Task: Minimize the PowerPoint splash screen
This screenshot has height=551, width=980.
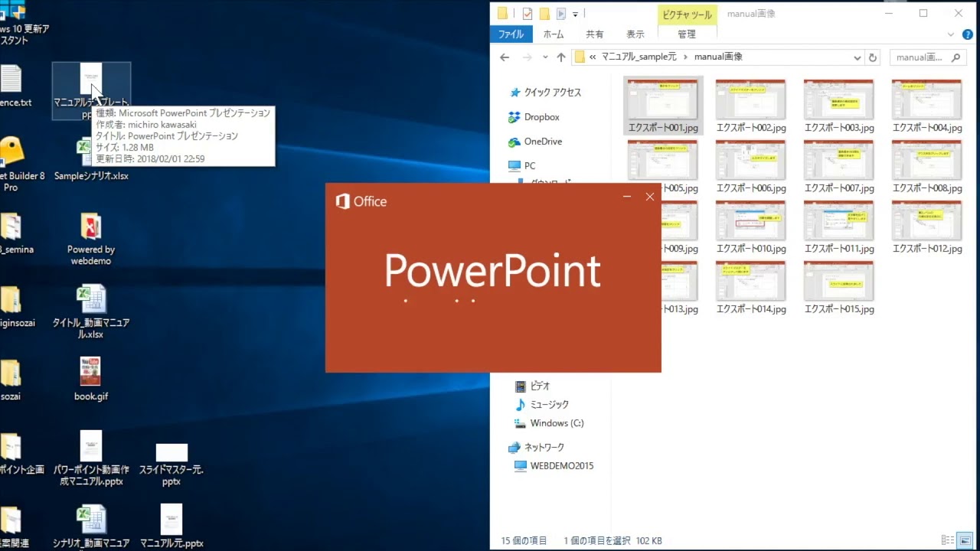Action: coord(627,197)
